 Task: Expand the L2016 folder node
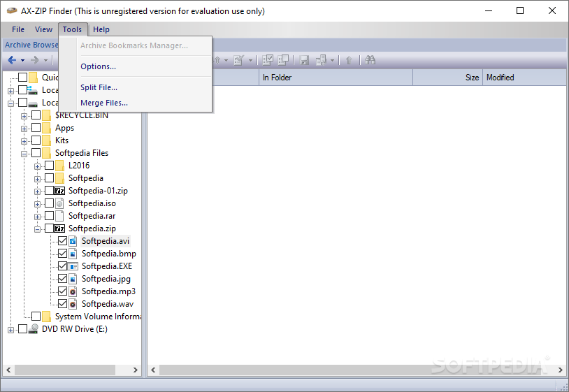[37, 166]
